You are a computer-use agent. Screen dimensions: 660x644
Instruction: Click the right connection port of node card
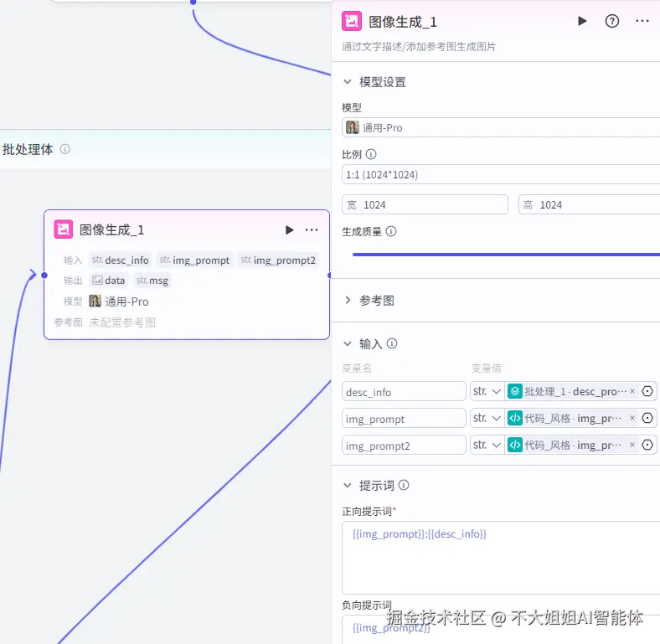pyautogui.click(x=329, y=275)
